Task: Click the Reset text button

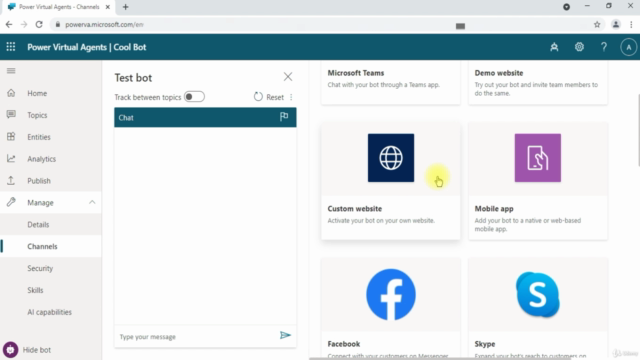Action: pos(275,97)
